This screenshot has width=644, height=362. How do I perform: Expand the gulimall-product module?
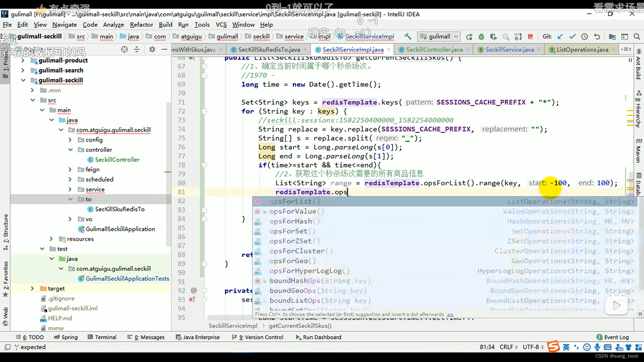23,60
